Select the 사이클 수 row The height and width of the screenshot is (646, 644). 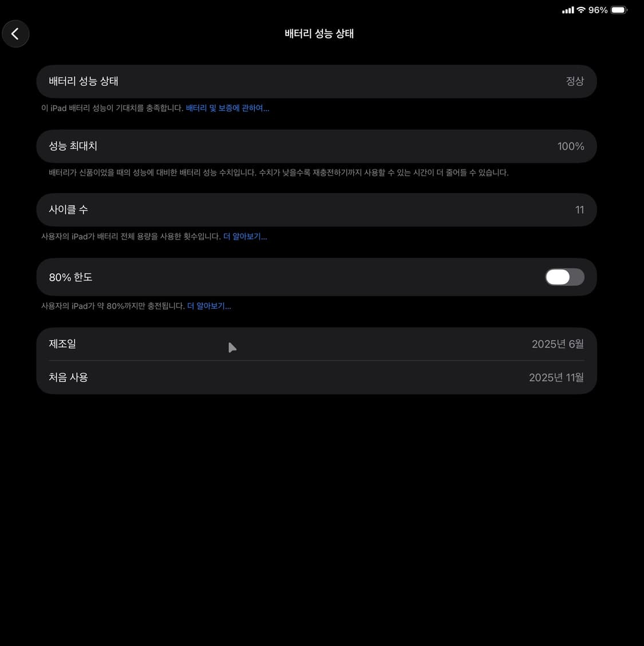tap(316, 210)
